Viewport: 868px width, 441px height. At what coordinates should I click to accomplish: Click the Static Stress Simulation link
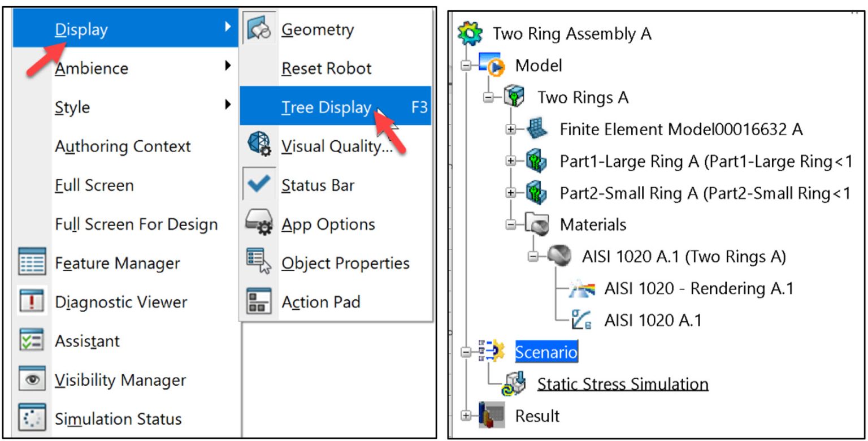pos(623,383)
